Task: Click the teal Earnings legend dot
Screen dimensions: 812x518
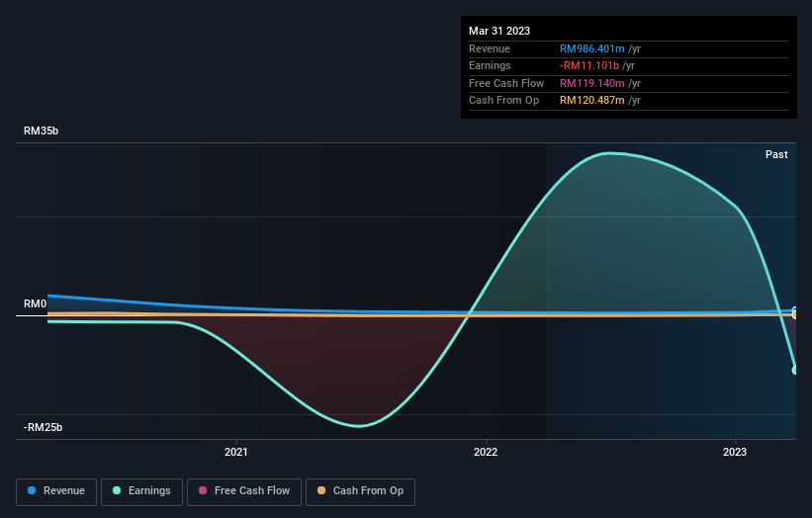Action: pos(117,490)
